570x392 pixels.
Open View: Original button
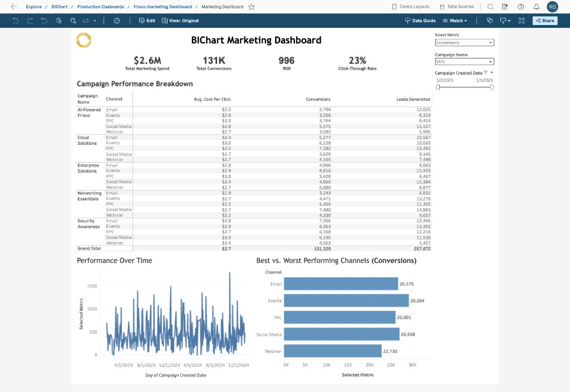[180, 21]
